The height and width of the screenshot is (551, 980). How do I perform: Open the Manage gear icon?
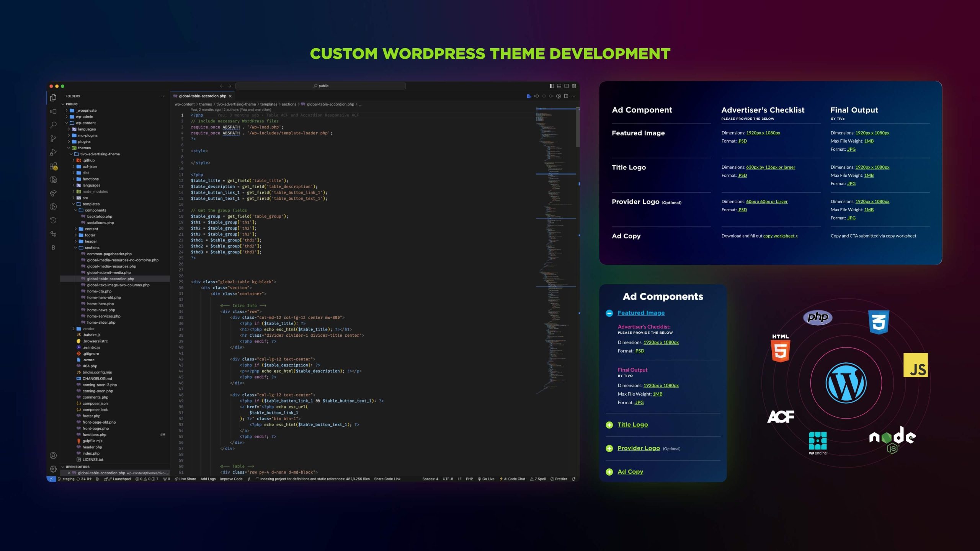[53, 469]
